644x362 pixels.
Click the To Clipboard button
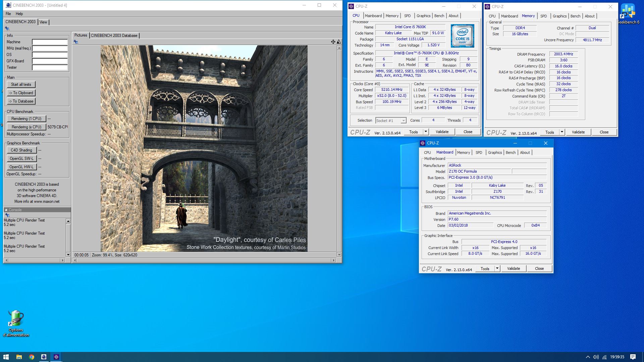click(21, 93)
